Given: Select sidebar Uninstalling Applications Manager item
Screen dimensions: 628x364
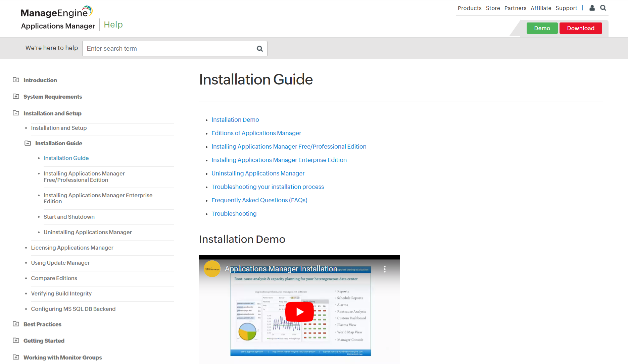Looking at the screenshot, I should (88, 232).
